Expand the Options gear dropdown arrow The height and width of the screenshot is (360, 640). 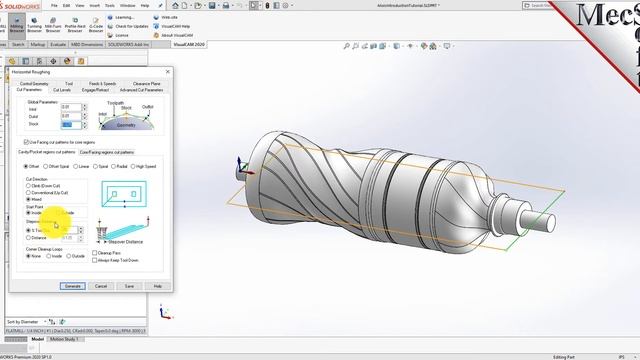click(x=292, y=6)
